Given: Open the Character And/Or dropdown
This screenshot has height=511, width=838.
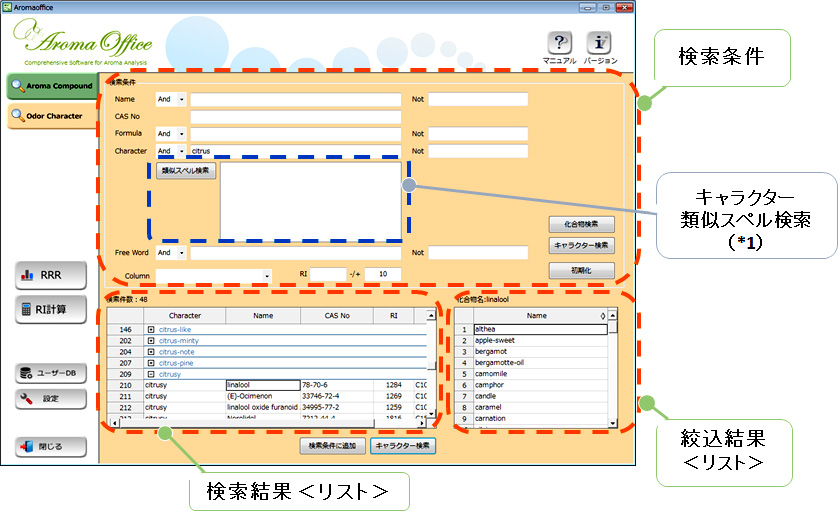Looking at the screenshot, I should tap(181, 151).
